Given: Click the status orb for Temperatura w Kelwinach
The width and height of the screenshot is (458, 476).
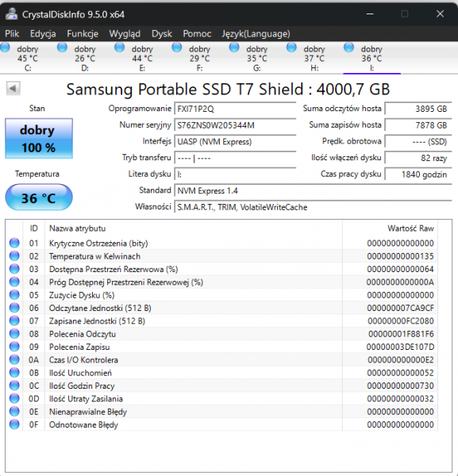Looking at the screenshot, I should (x=14, y=256).
